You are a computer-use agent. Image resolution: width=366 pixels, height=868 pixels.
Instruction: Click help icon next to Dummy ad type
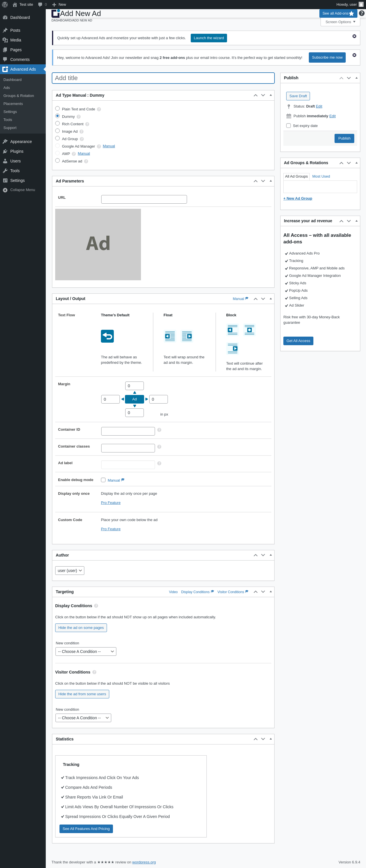coord(79,117)
